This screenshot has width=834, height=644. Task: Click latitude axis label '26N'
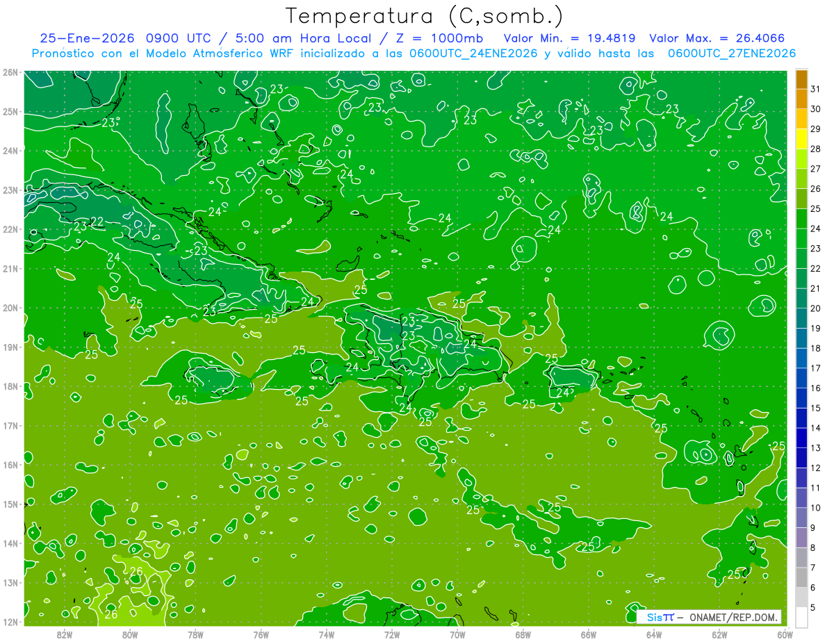(10, 72)
